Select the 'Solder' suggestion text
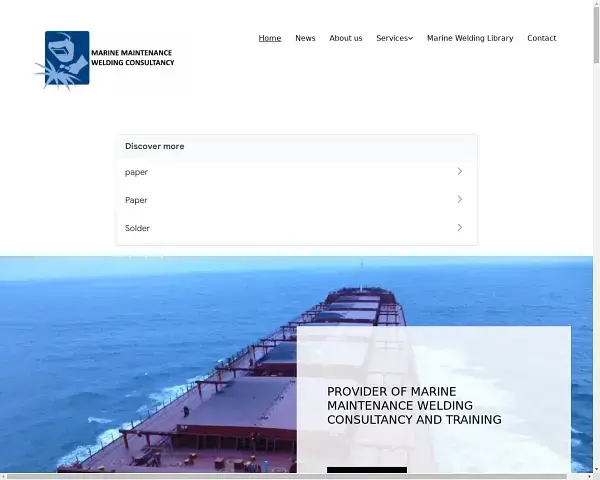The width and height of the screenshot is (600, 480). (137, 228)
